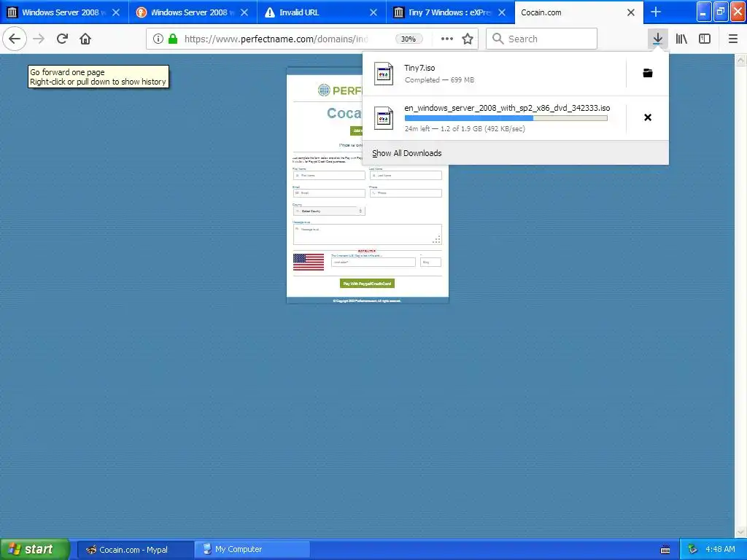Viewport: 747px width, 560px height.
Task: Click Tiny7.iso file name text
Action: pos(419,68)
